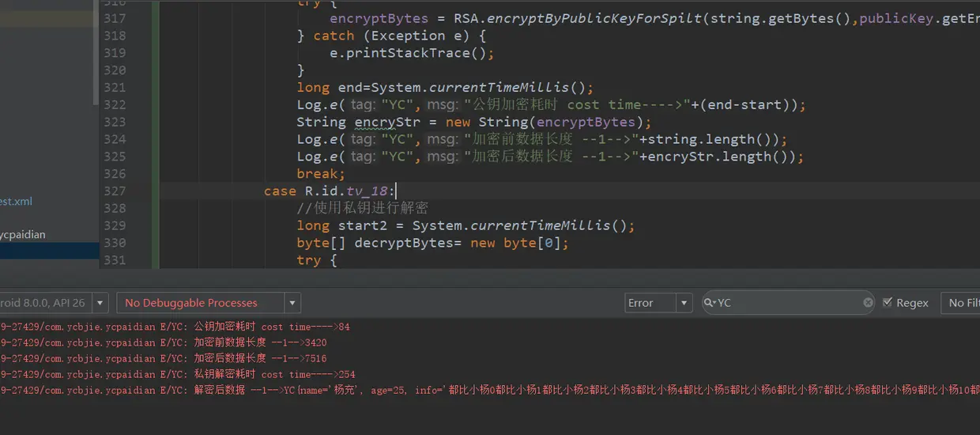Image resolution: width=980 pixels, height=435 pixels.
Task: Click the 'break;' statement on line 326
Action: click(x=321, y=173)
